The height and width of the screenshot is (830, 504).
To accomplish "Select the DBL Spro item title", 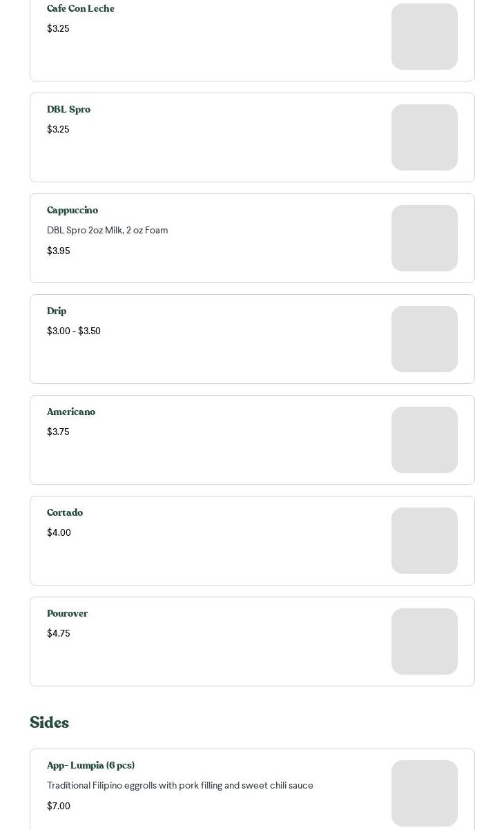I will (x=68, y=110).
